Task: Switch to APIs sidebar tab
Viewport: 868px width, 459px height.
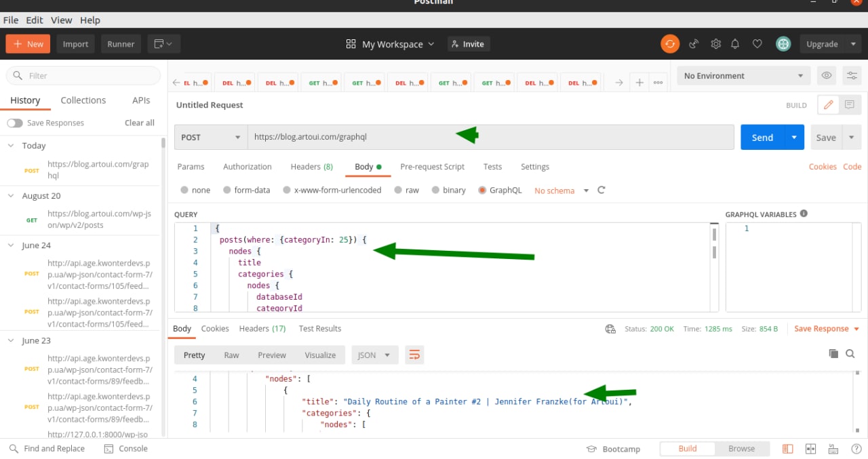Action: pyautogui.click(x=141, y=100)
